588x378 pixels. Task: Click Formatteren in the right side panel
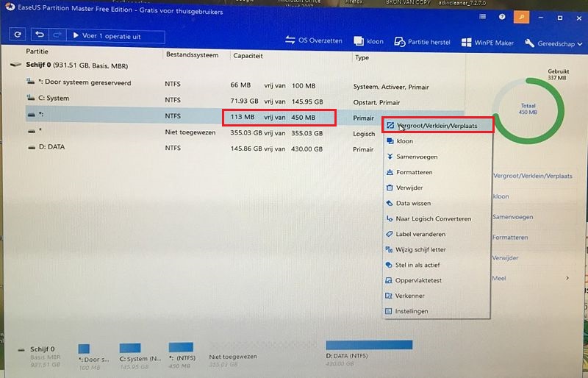pos(510,238)
